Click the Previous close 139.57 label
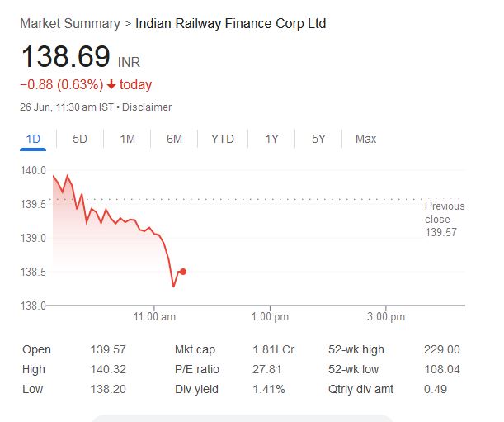Viewport: 504px width, 422px height. coord(444,220)
